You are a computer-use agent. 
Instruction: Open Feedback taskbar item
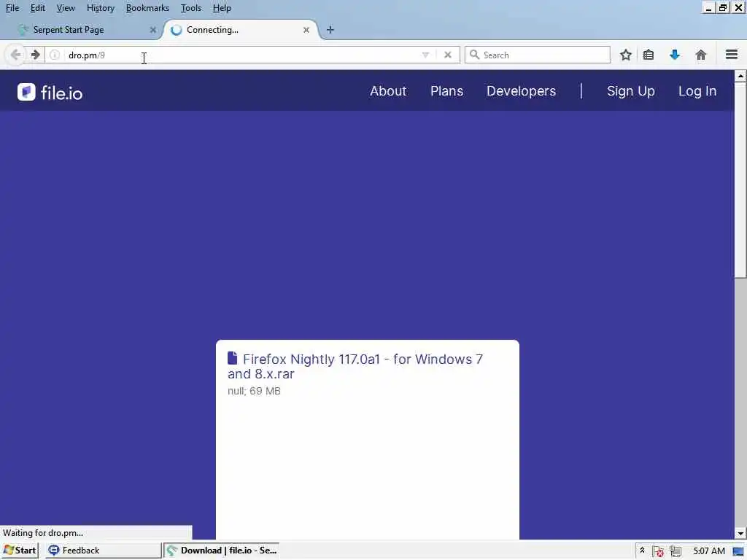103,551
